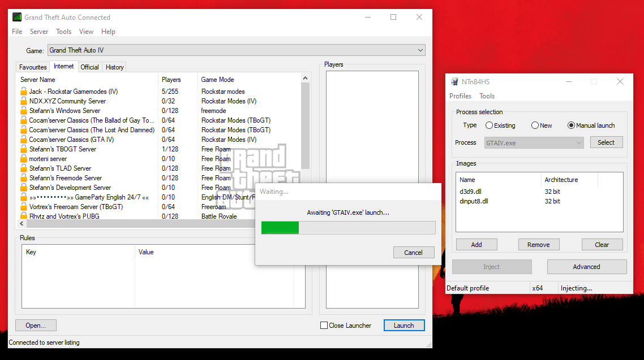Close the NTnB4HS injector window
This screenshot has width=644, height=360.
click(x=620, y=81)
